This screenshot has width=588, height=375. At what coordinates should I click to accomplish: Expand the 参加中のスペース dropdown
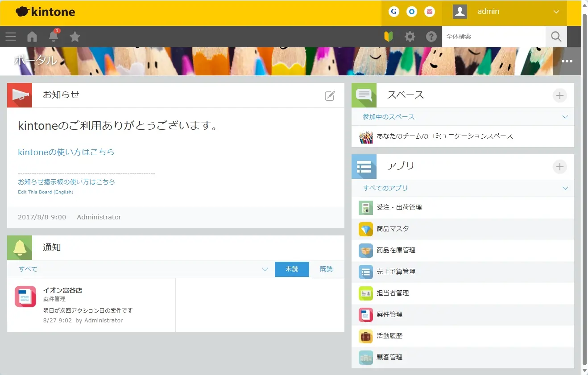coord(463,117)
